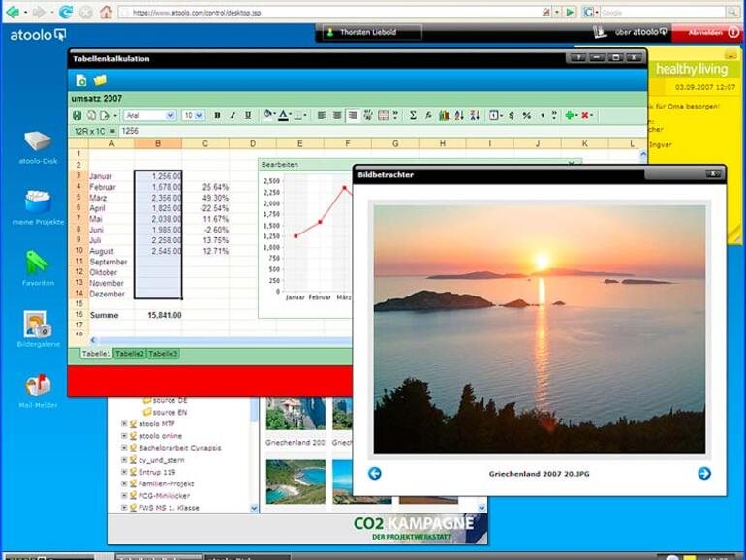Expand the cy_und_stern tree node
Viewport: 746px width, 560px height.
point(124,459)
